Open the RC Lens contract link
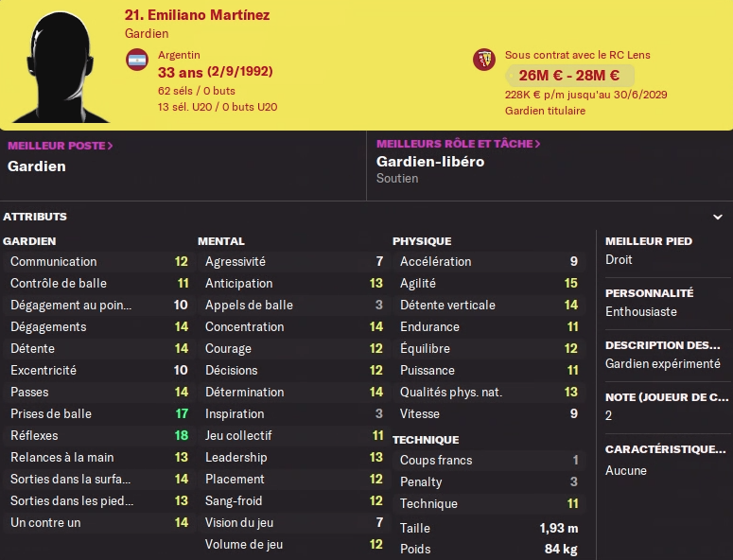The height and width of the screenshot is (560, 733). [x=577, y=55]
